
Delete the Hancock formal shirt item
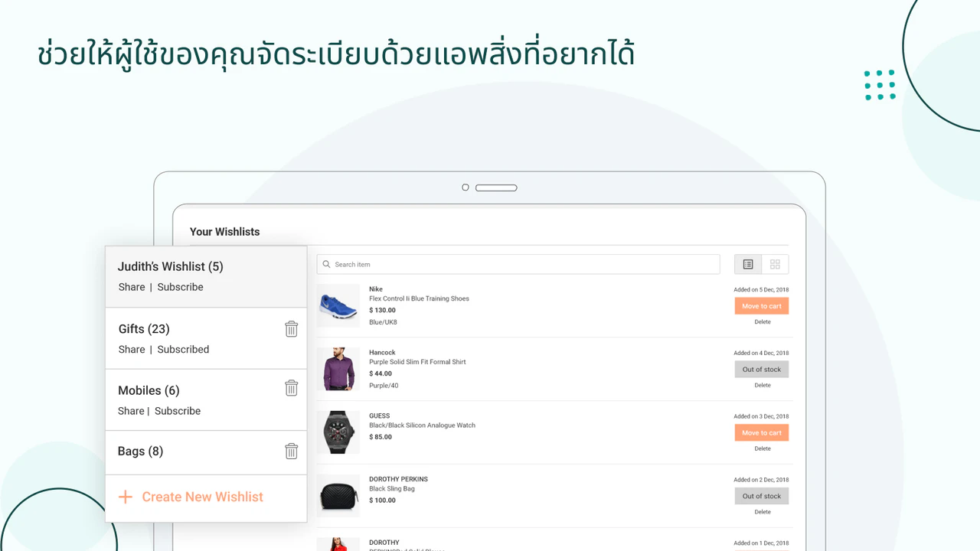pyautogui.click(x=763, y=386)
